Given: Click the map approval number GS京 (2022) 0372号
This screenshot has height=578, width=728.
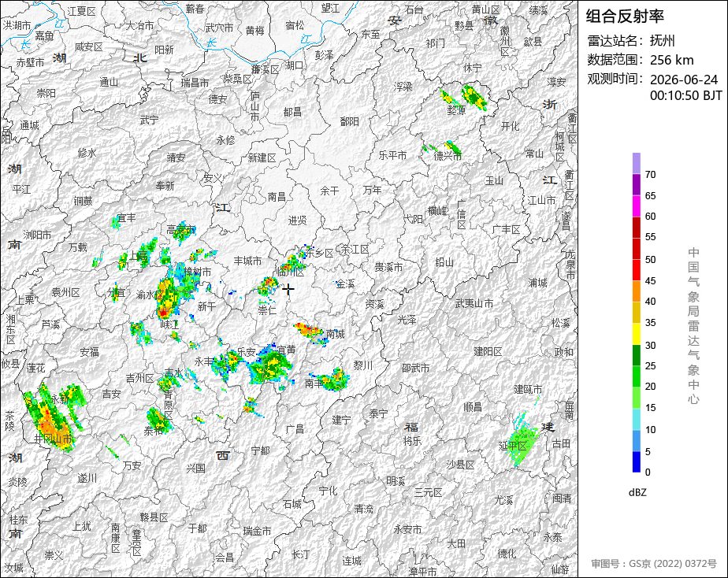Looking at the screenshot, I should coord(672,563).
